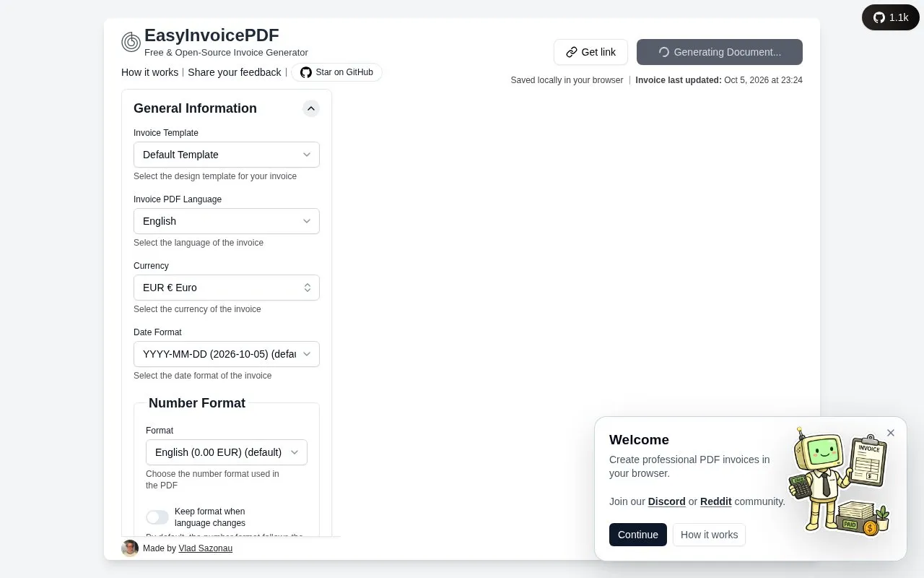Open the Discord community link

(667, 501)
